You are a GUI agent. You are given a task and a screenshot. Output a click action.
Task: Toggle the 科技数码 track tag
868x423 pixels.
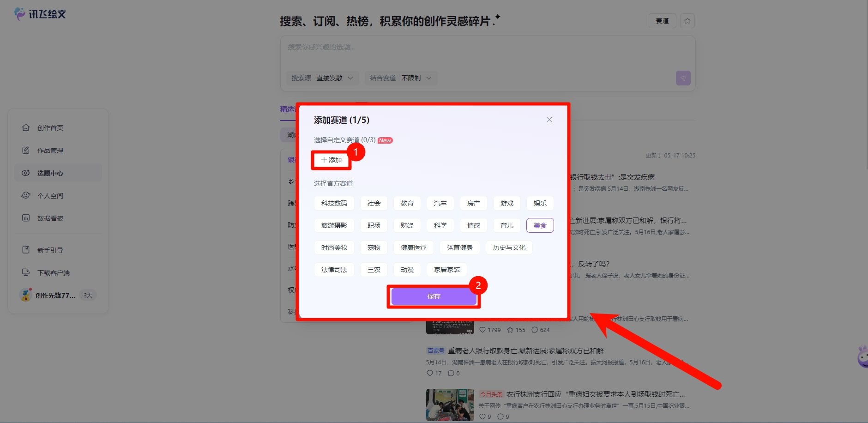click(x=334, y=203)
